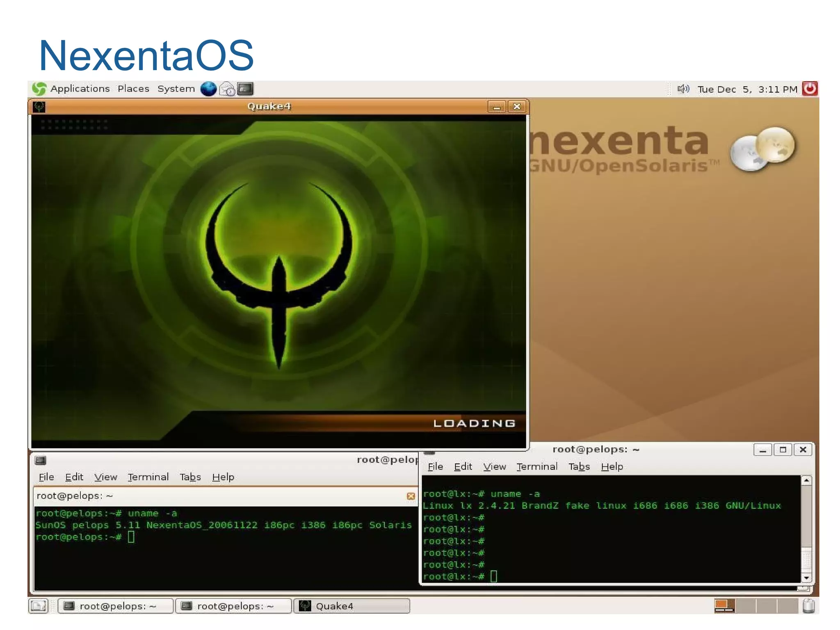Open File menu in right terminal

(435, 466)
